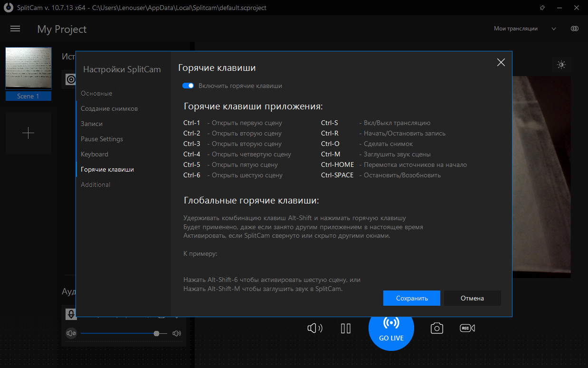Click the pause stream icon
Screen dimensions: 588x368
[x=346, y=329]
